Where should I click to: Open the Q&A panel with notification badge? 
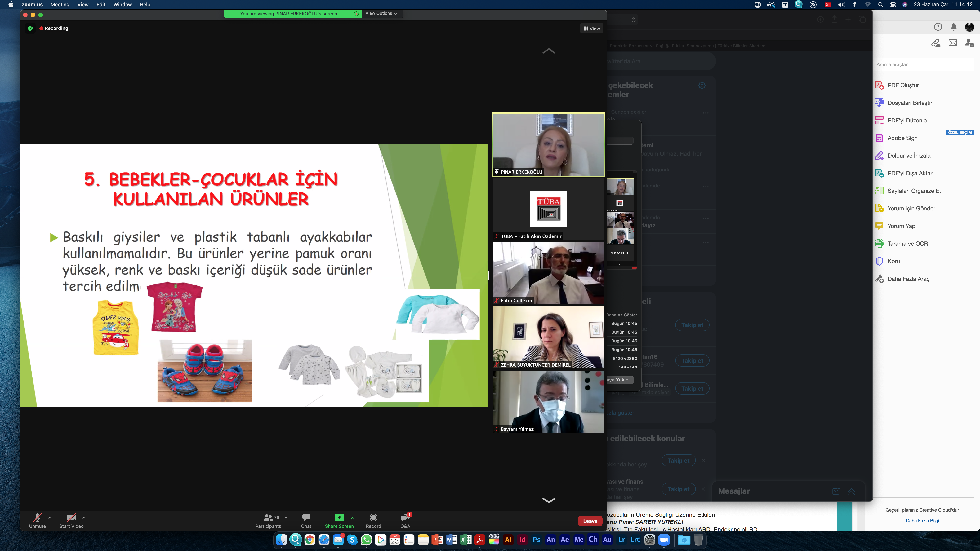point(405,521)
